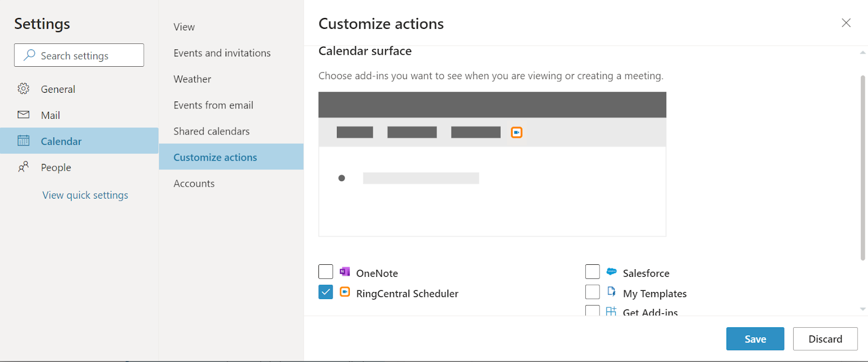
Task: Click the RingCentral icon in calendar preview
Action: [x=516, y=132]
